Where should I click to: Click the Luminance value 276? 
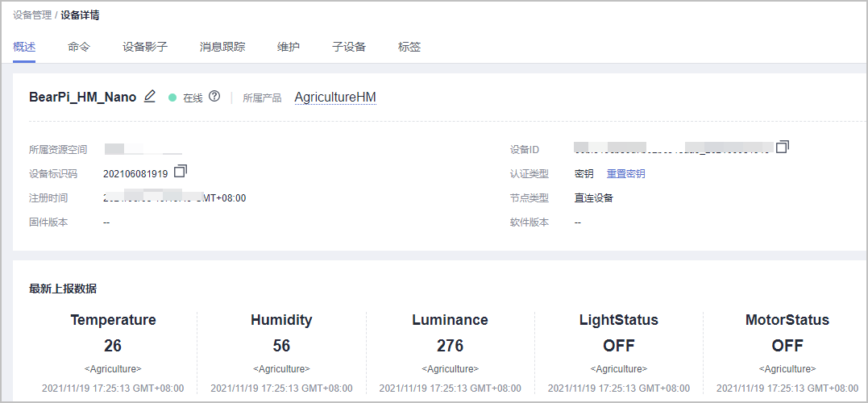coord(450,346)
